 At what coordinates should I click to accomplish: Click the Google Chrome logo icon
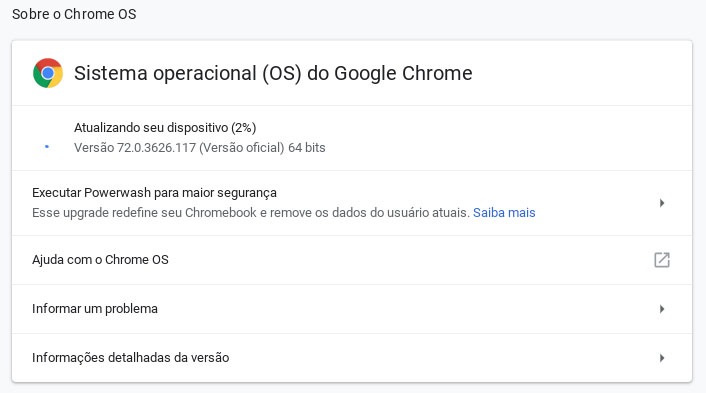pos(48,73)
